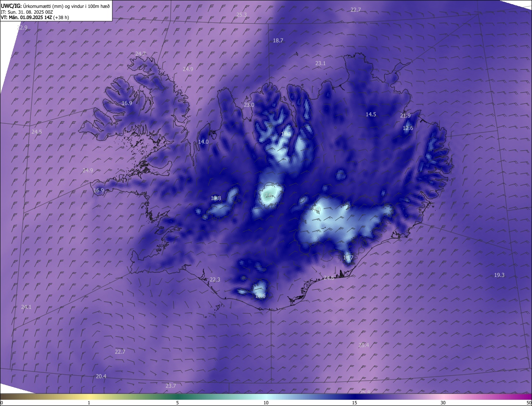
Task: Click the 24.7 value label
Action: coord(140,54)
